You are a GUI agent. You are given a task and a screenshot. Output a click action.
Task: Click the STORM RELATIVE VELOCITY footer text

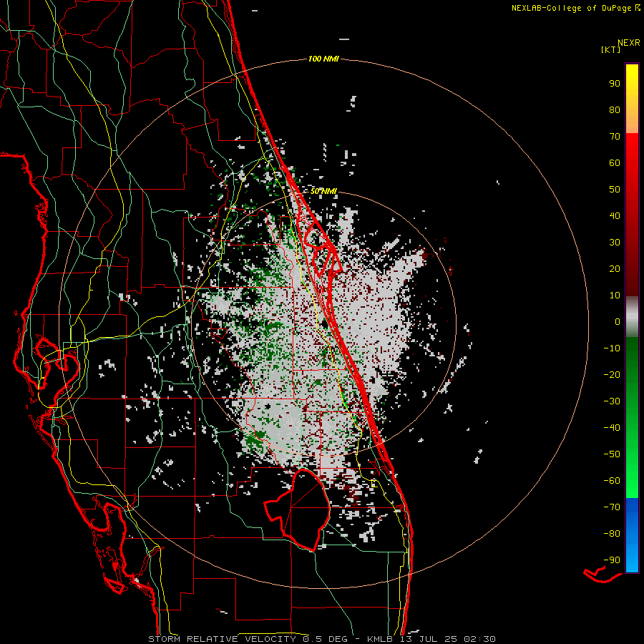pos(222,639)
